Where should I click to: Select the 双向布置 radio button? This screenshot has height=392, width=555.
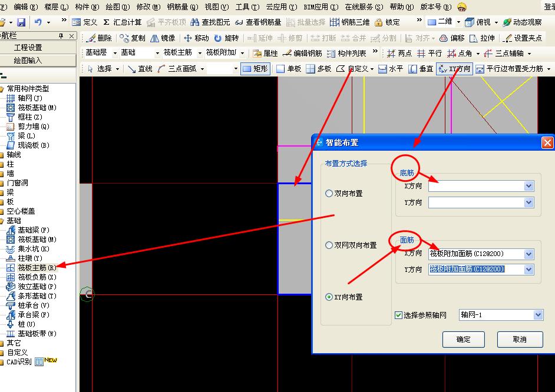tap(329, 193)
